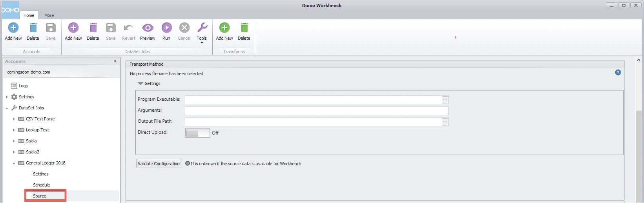Image resolution: width=644 pixels, height=203 pixels.
Task: Delete the selected Transform
Action: (x=244, y=31)
